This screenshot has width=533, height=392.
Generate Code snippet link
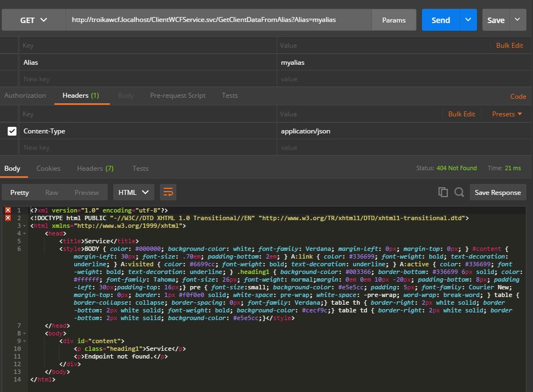518,97
